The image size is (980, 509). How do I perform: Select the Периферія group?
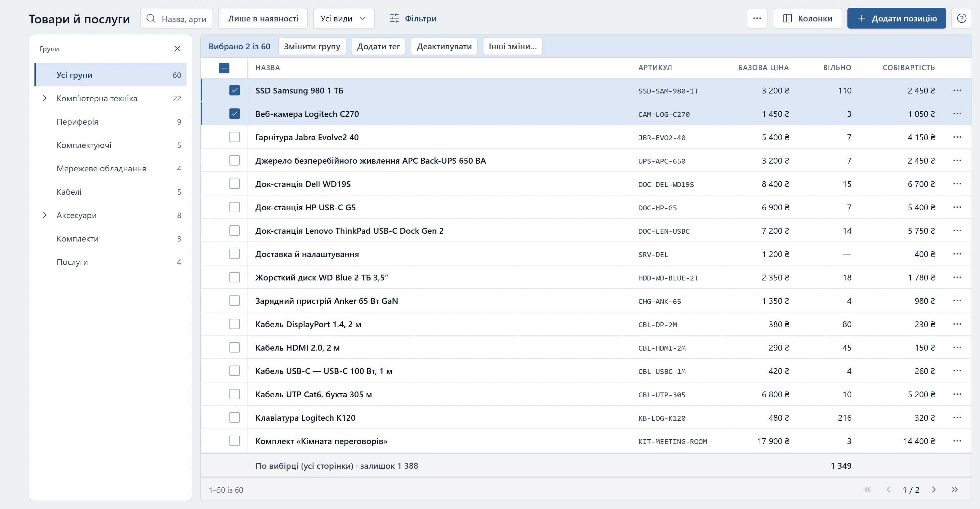(x=111, y=122)
